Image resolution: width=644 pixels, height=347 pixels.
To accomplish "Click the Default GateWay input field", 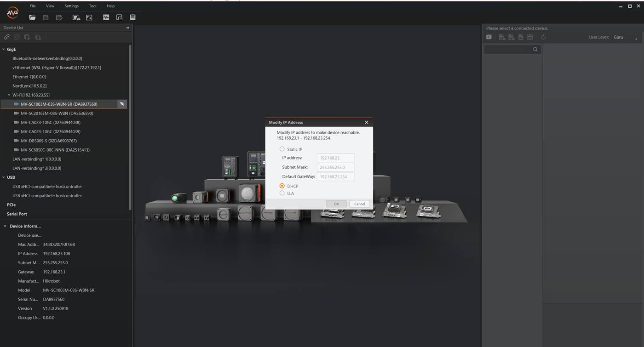I will pyautogui.click(x=335, y=176).
